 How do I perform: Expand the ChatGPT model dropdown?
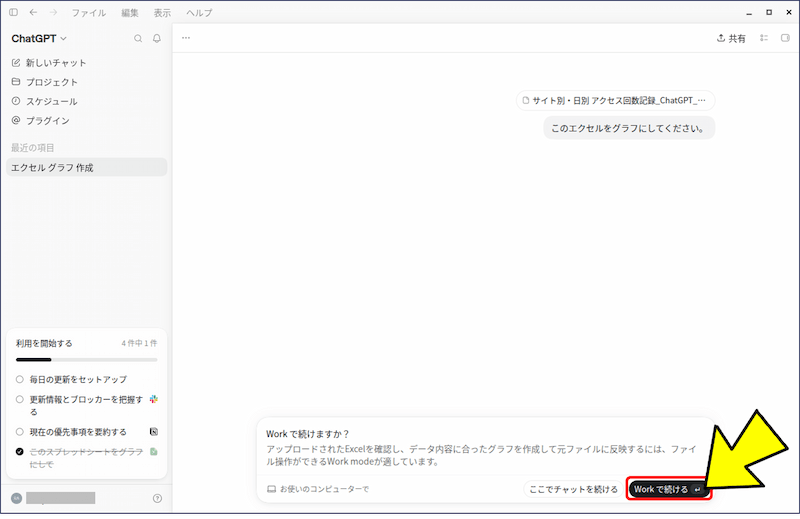(39, 38)
